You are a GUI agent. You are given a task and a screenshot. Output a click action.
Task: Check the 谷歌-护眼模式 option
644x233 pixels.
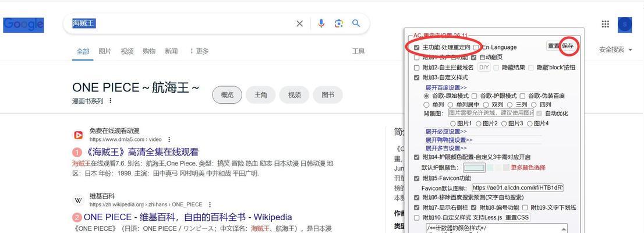click(x=474, y=96)
